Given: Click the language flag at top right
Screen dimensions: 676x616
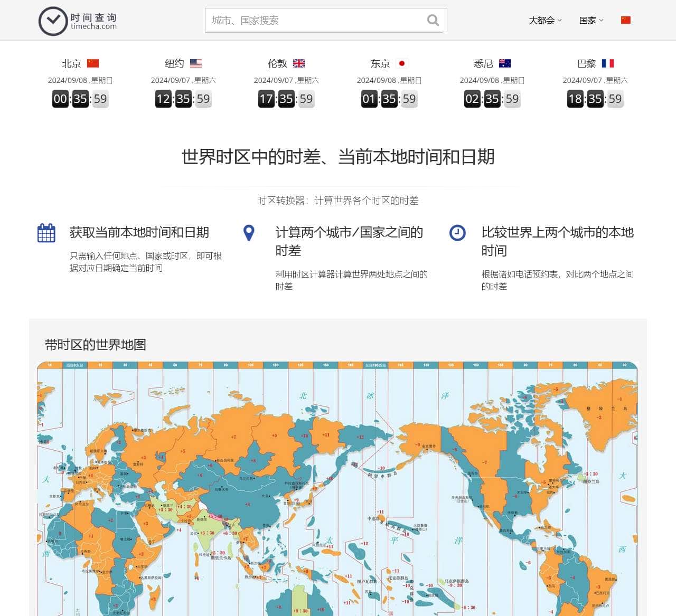Looking at the screenshot, I should tap(626, 20).
